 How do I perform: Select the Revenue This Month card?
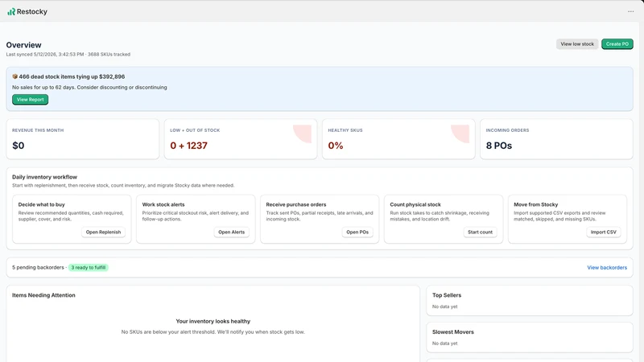pyautogui.click(x=83, y=139)
